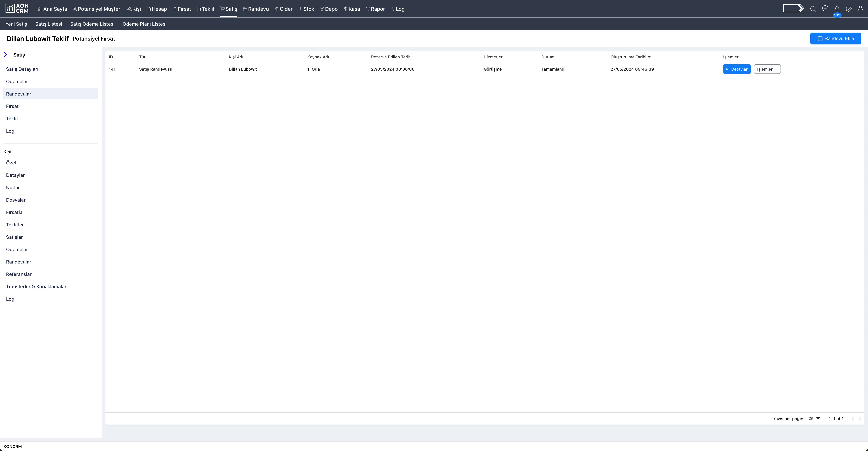868x451 pixels.
Task: Open Satış Detayları in sidebar
Action: 22,69
